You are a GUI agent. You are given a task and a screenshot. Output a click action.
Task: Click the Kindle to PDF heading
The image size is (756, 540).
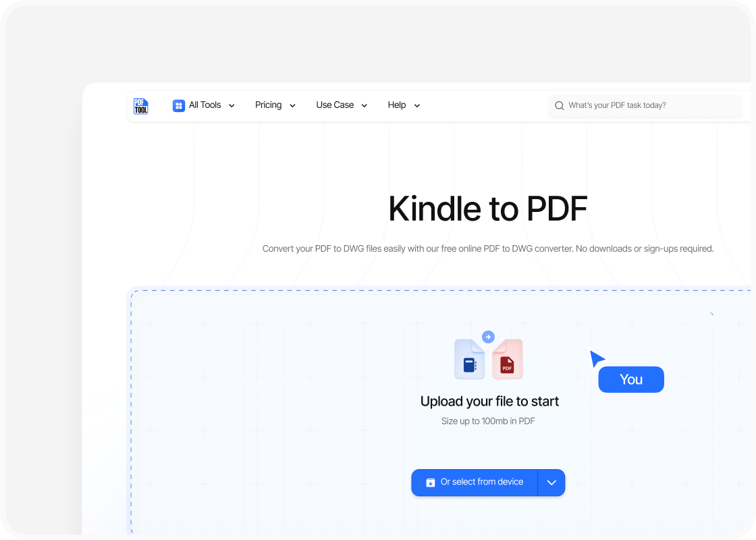point(488,209)
